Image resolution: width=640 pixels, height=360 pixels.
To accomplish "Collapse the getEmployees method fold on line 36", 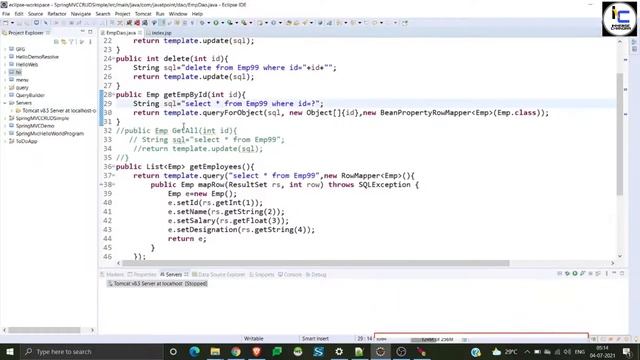I will 113,167.
